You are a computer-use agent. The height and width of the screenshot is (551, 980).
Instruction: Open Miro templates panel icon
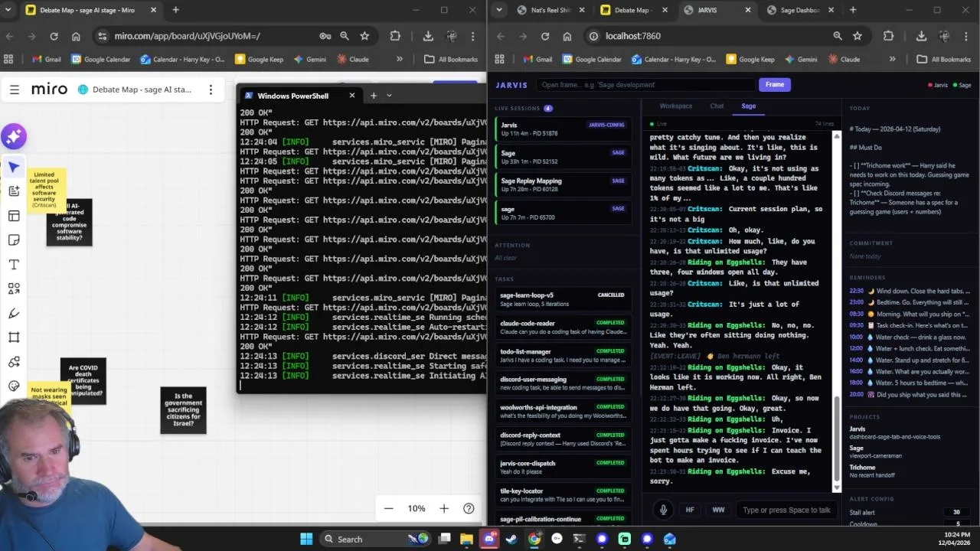(x=14, y=216)
